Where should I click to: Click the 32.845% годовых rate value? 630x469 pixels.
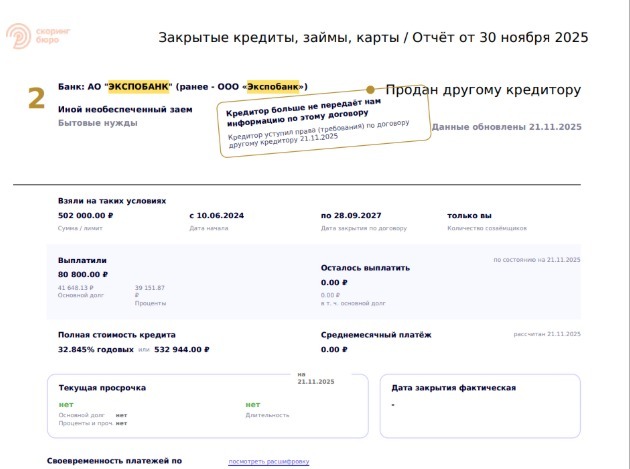(96, 350)
